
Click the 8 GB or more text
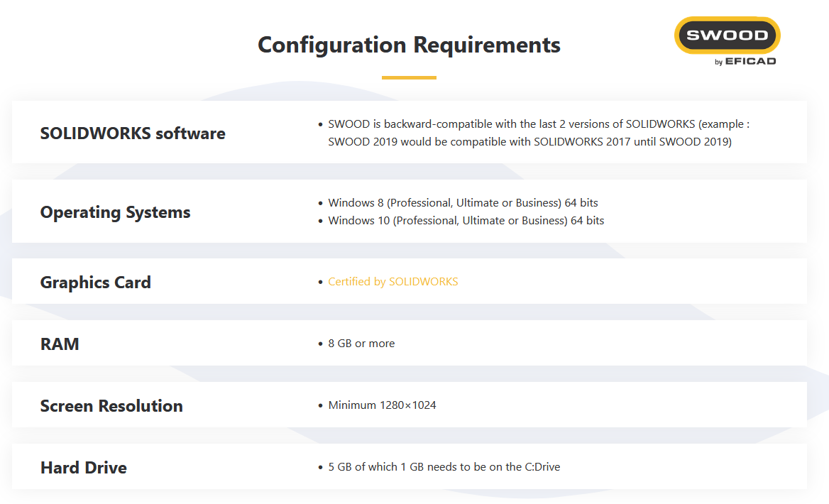coord(361,344)
